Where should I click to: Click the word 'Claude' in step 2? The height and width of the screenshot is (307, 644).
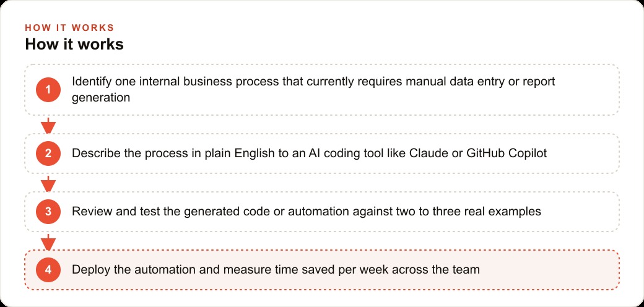pos(429,153)
